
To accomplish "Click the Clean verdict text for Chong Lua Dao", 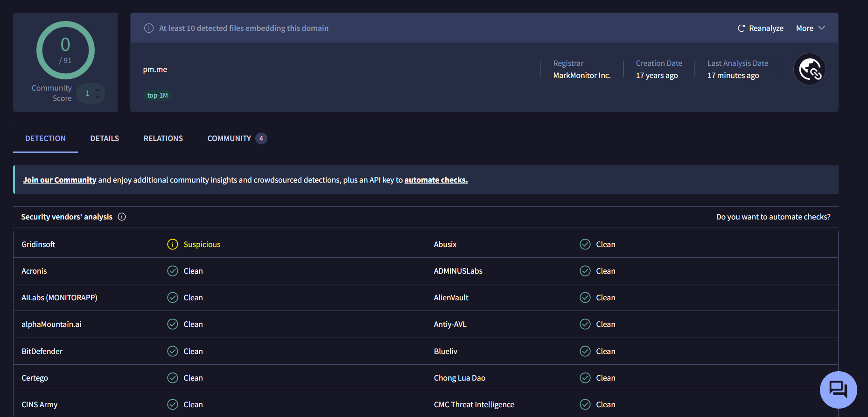I will 606,378.
